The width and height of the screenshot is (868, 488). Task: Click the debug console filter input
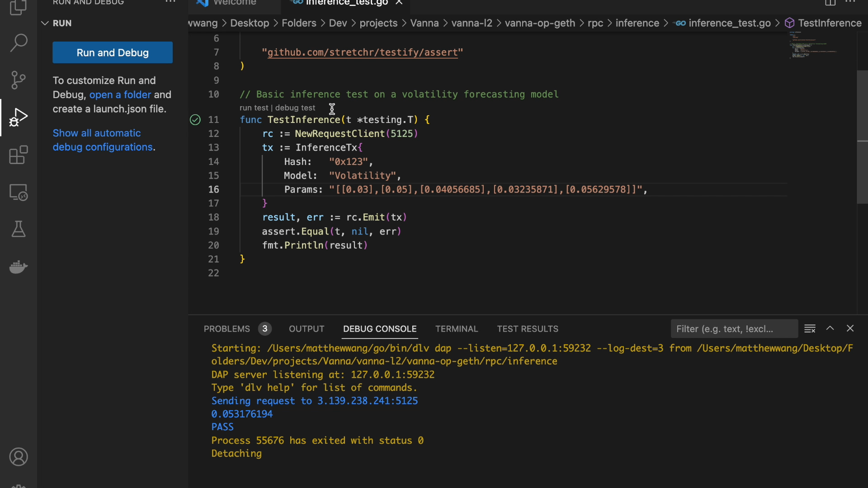[734, 329]
